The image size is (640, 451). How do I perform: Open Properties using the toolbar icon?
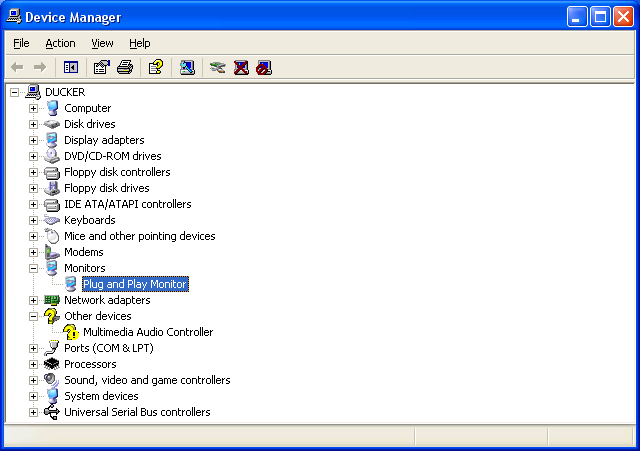click(x=101, y=68)
